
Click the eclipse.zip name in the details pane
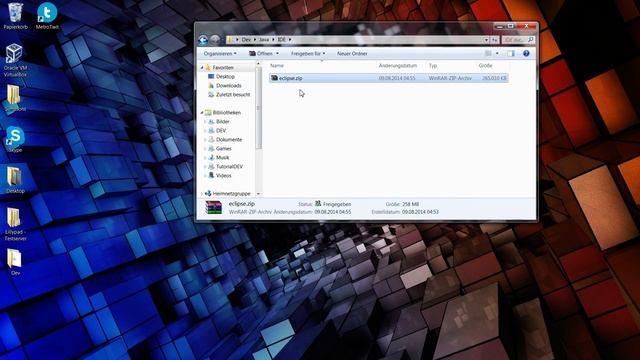(x=242, y=204)
